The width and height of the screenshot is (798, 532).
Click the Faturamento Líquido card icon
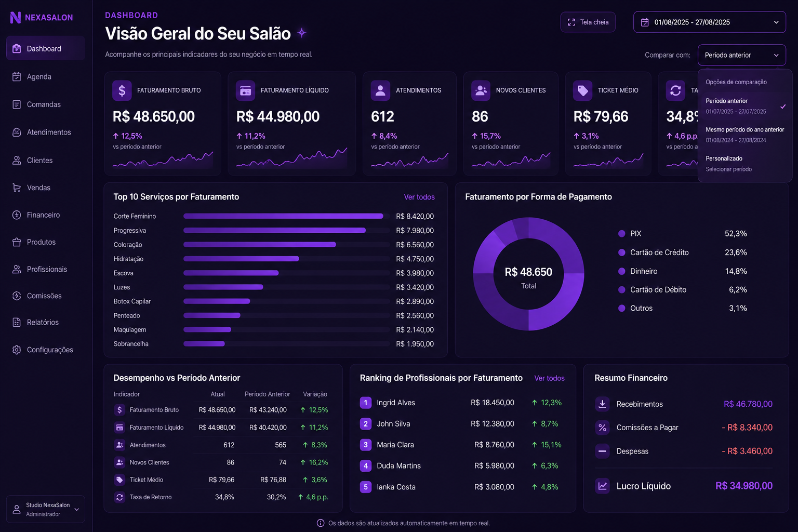[x=246, y=90]
